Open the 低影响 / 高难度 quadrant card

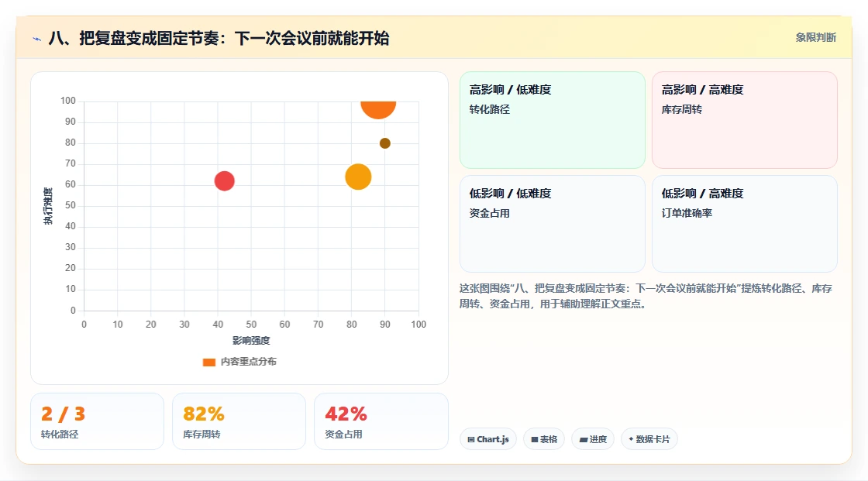[x=745, y=224]
